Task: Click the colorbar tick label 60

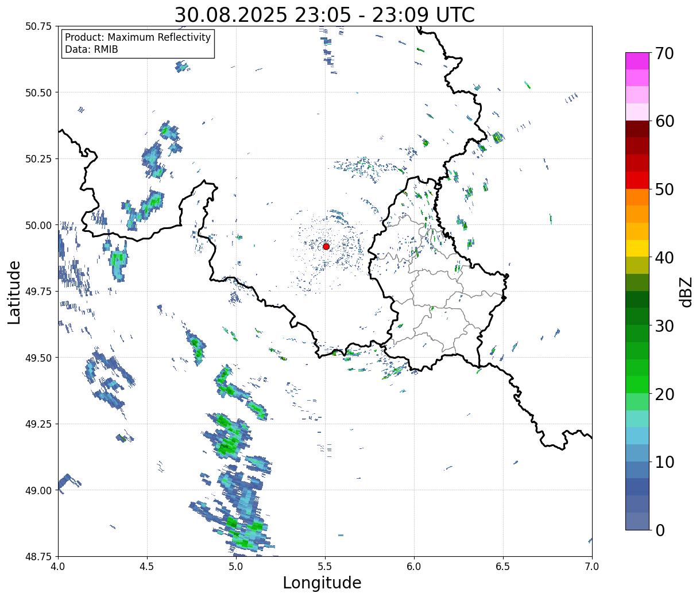Action: click(x=664, y=121)
